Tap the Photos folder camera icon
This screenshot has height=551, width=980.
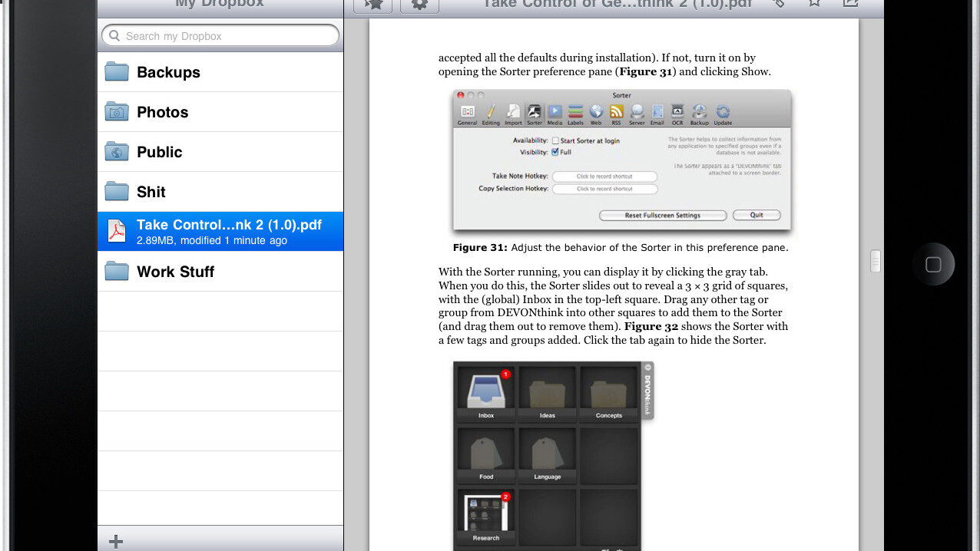tap(117, 112)
